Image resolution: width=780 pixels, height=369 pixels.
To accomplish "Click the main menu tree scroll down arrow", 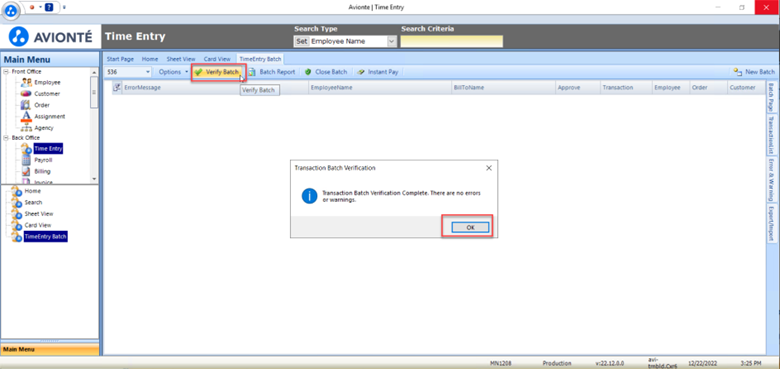I will click(x=94, y=179).
